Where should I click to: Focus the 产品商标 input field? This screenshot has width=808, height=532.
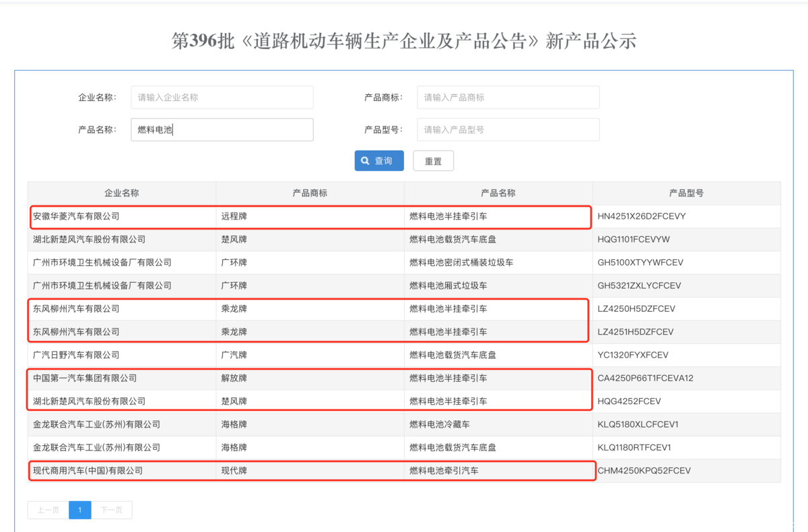click(508, 97)
